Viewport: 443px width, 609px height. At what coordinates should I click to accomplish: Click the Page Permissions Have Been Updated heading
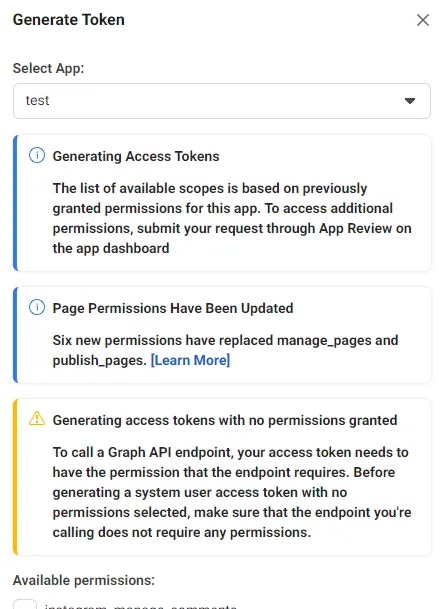click(x=173, y=308)
